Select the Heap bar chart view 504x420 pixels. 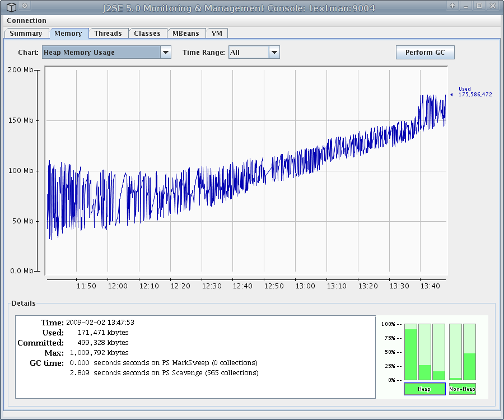(424, 389)
